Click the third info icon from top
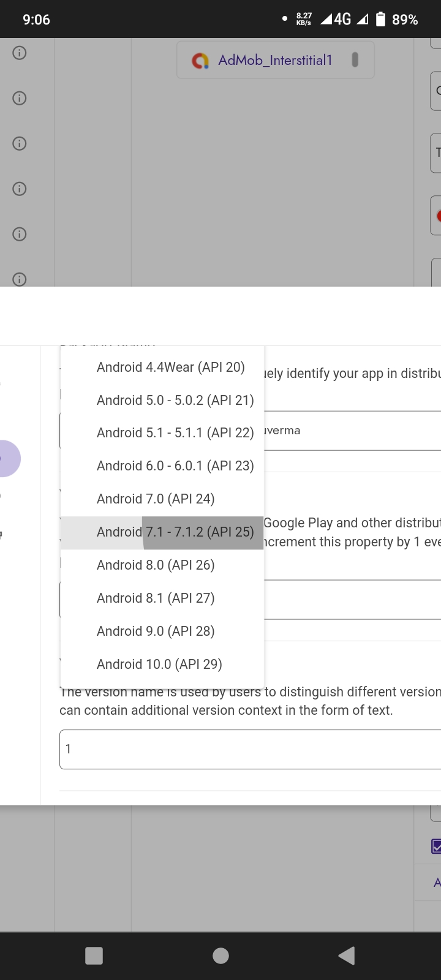 coord(20,143)
